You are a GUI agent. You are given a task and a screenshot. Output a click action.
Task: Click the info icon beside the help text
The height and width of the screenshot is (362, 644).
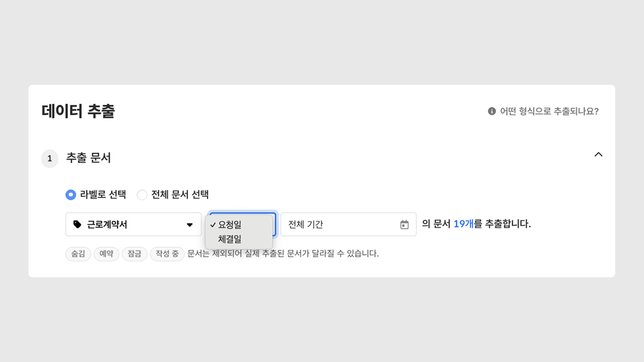tap(492, 111)
